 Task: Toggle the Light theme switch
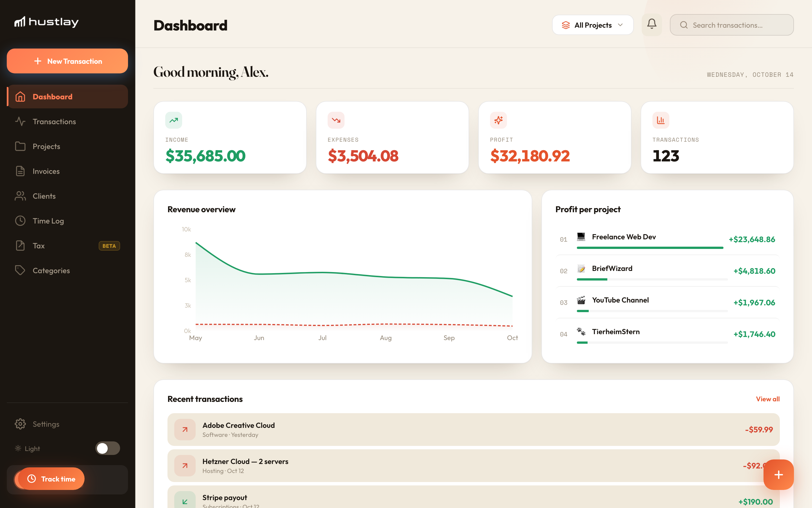pyautogui.click(x=107, y=448)
